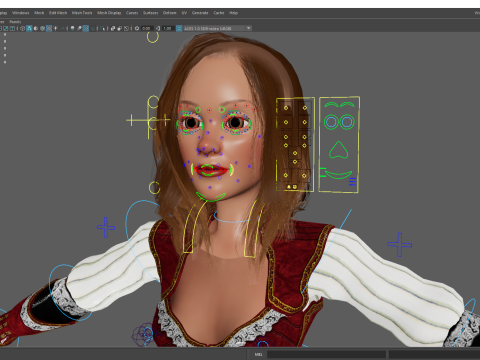Screen dimensions: 480x360
Task: Toggle the X-Ray Joints icon
Action: pos(126,28)
